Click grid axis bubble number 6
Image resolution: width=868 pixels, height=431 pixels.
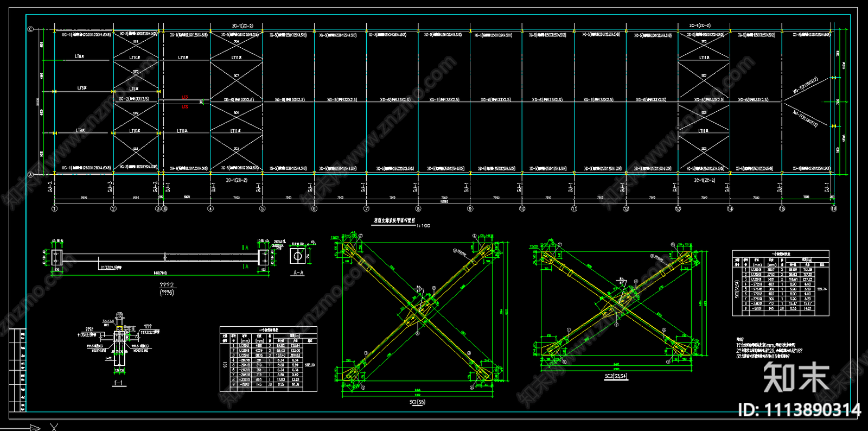tap(314, 208)
